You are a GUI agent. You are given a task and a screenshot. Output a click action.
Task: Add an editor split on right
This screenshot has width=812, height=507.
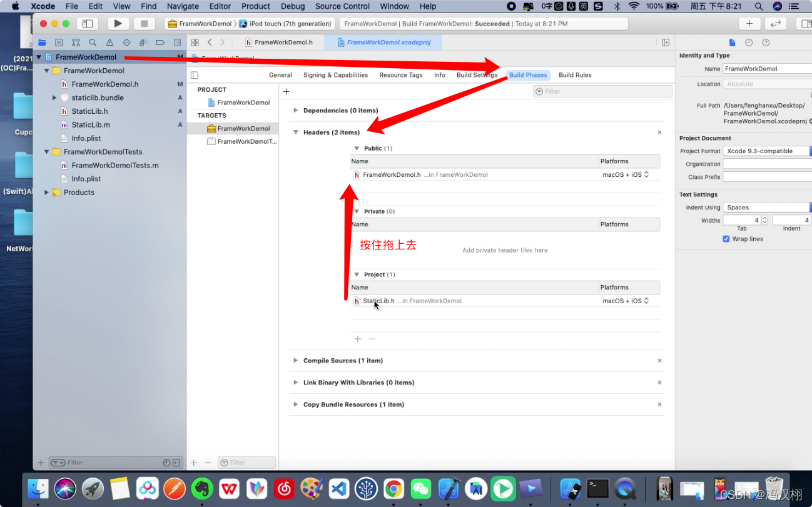666,43
